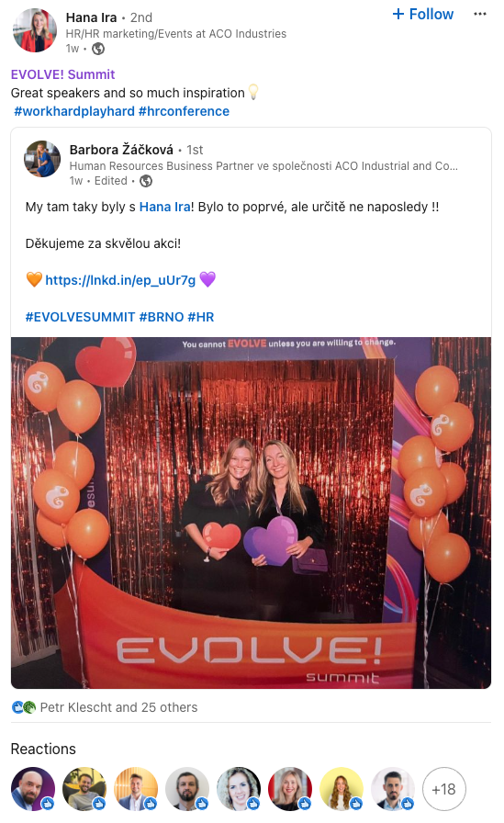The height and width of the screenshot is (823, 504).
Task: Click the globe icon next to Edited
Action: [x=146, y=181]
